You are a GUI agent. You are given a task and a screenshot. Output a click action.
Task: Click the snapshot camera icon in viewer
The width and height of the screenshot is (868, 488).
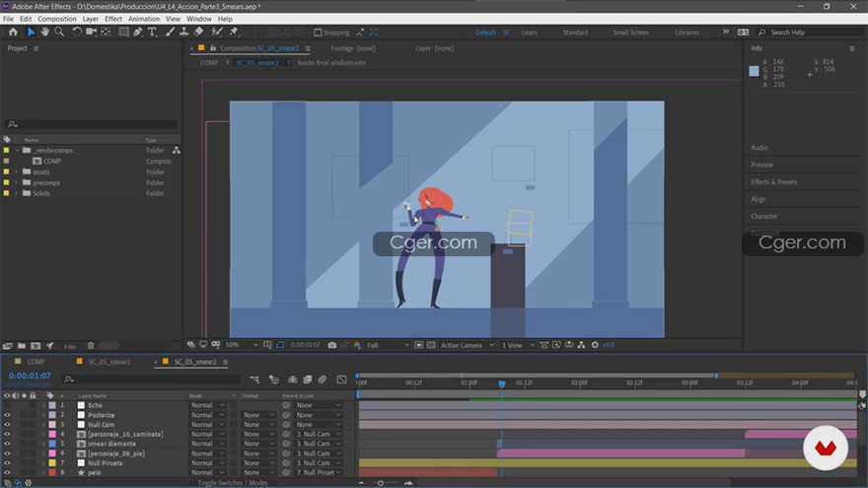tap(332, 345)
